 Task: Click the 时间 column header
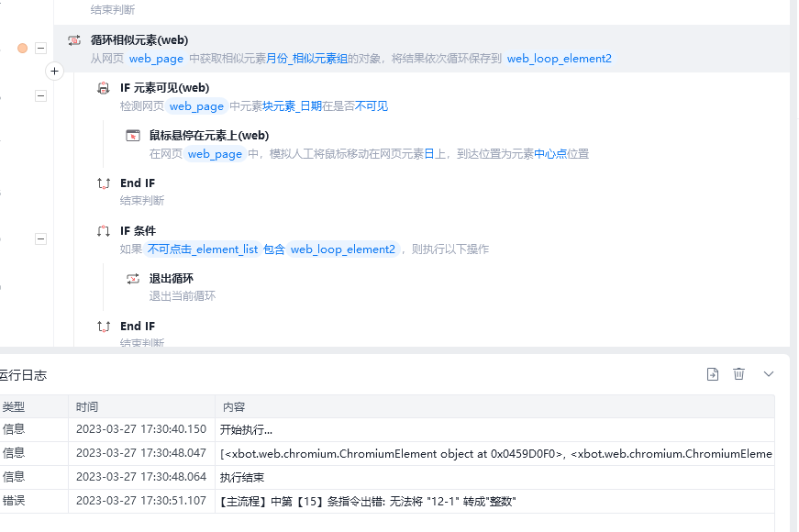click(x=87, y=406)
